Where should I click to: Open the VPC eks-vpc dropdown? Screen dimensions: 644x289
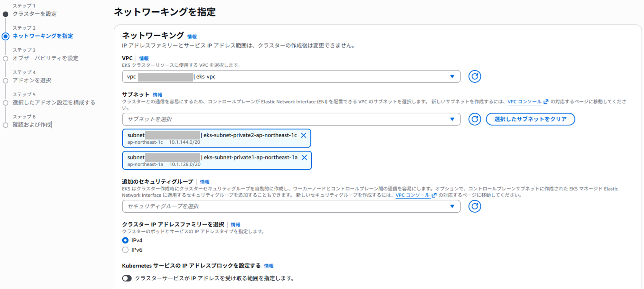point(291,76)
